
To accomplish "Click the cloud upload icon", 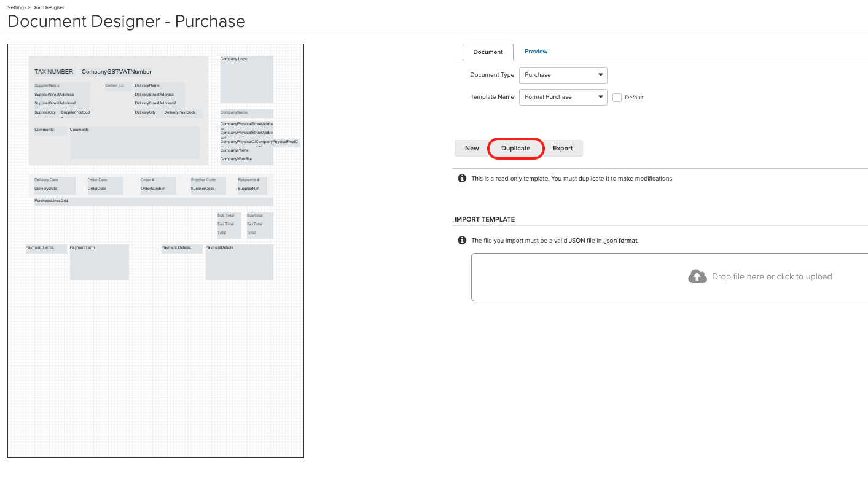I will [x=697, y=277].
